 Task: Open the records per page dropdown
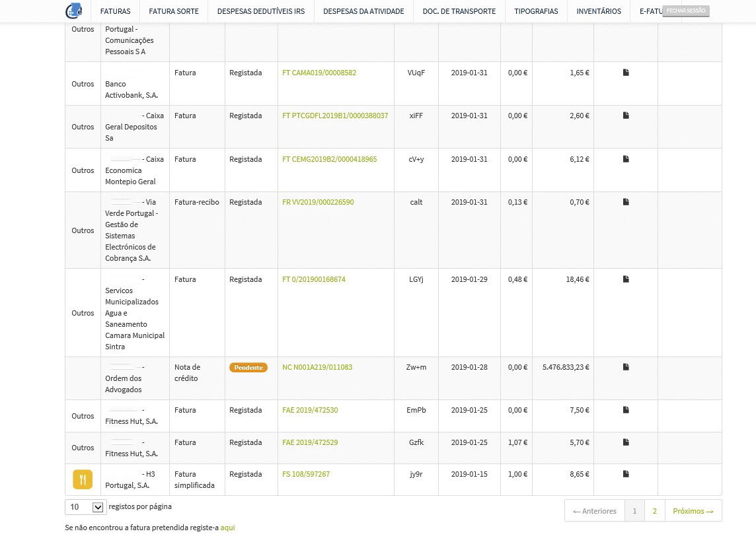click(86, 507)
